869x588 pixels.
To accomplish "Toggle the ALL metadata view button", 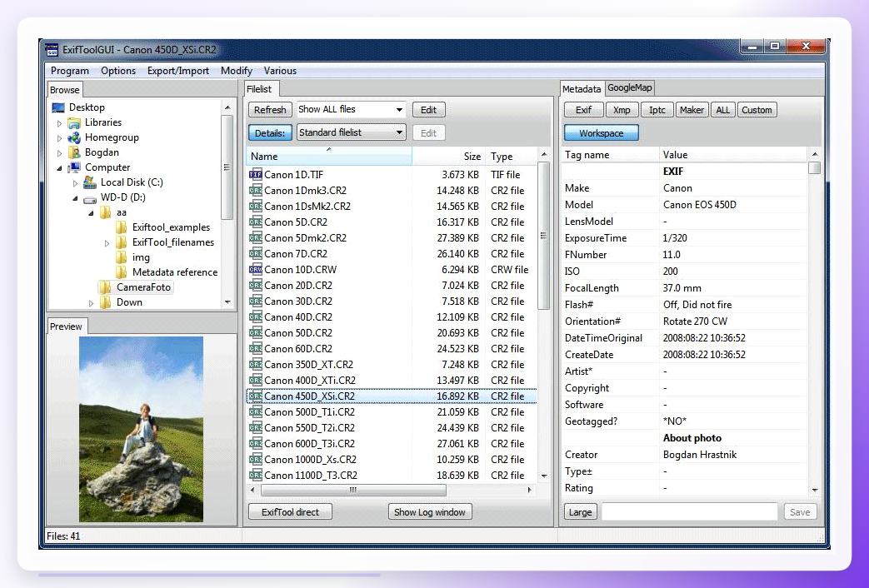I will pos(722,110).
